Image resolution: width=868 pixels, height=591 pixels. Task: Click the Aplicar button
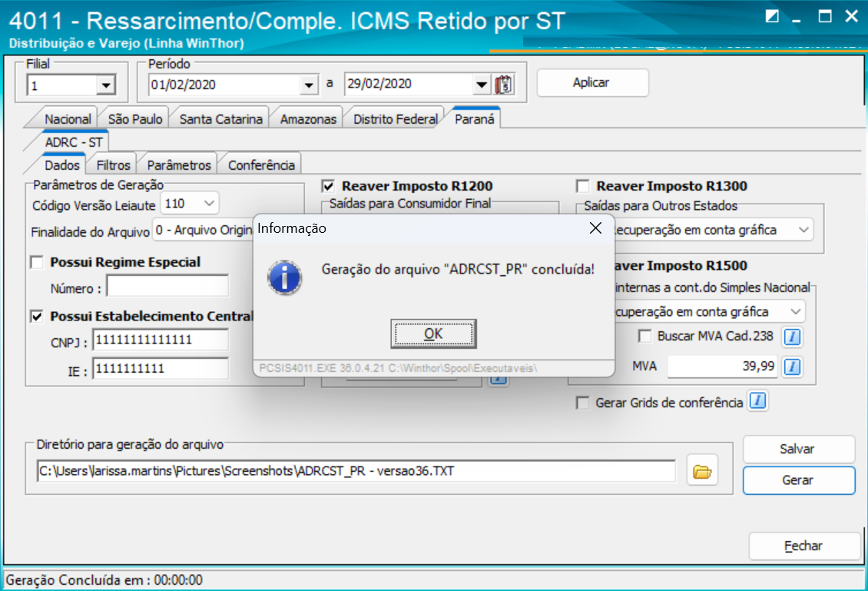[591, 82]
